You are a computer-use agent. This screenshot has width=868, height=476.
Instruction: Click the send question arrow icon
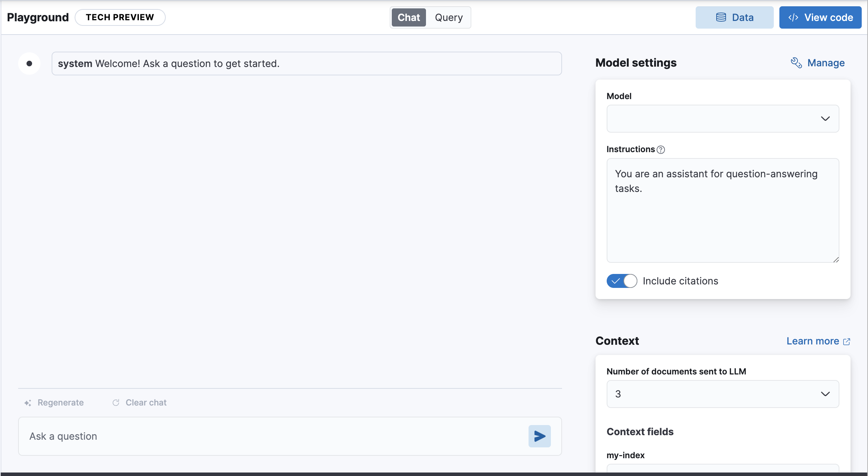539,436
